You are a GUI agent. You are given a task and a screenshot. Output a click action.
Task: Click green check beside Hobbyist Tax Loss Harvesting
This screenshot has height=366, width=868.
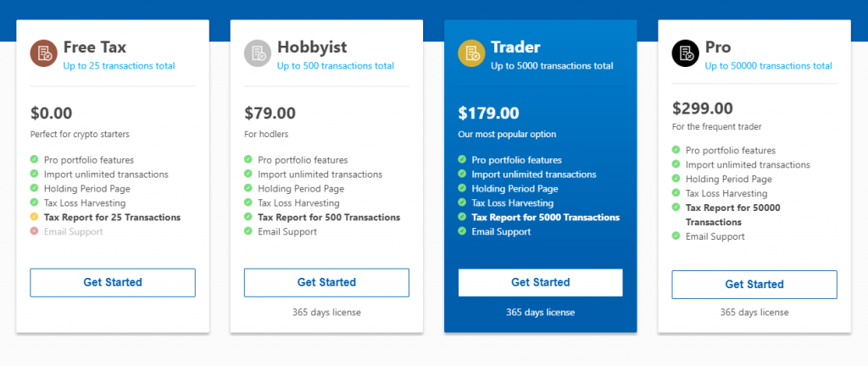[248, 202]
